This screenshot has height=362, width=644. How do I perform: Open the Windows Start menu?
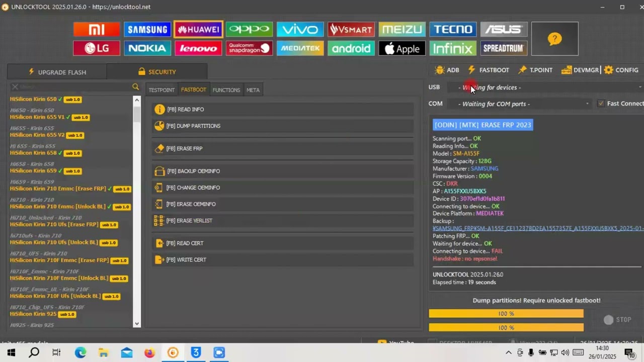(11, 352)
